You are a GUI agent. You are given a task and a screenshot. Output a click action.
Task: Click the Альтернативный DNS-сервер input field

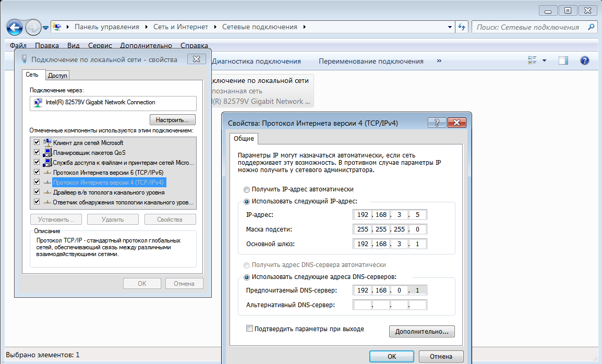(x=390, y=305)
